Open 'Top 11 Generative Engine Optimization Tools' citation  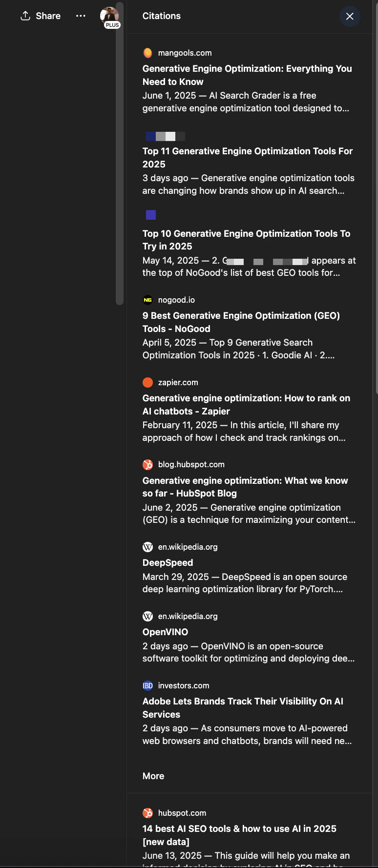pyautogui.click(x=248, y=158)
